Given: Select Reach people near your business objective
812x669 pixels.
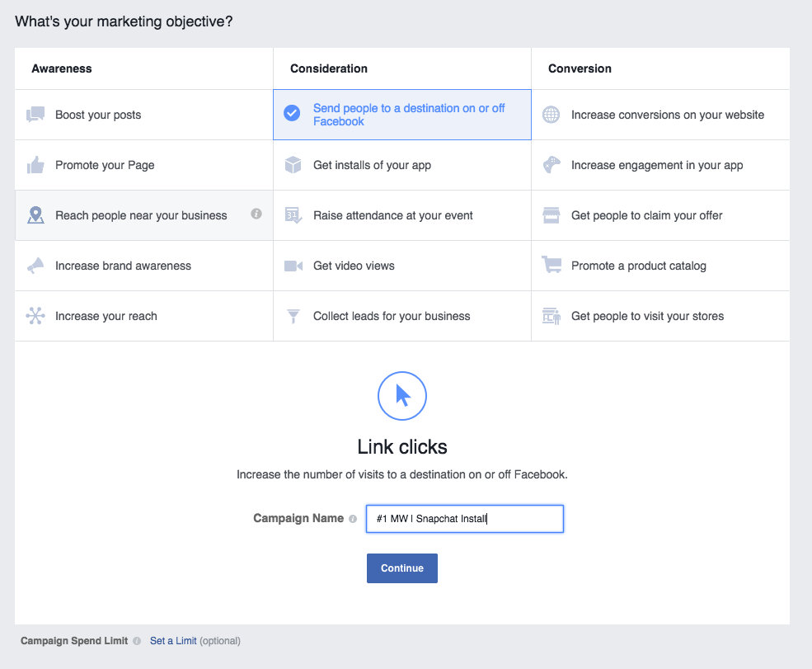Looking at the screenshot, I should pos(144,215).
